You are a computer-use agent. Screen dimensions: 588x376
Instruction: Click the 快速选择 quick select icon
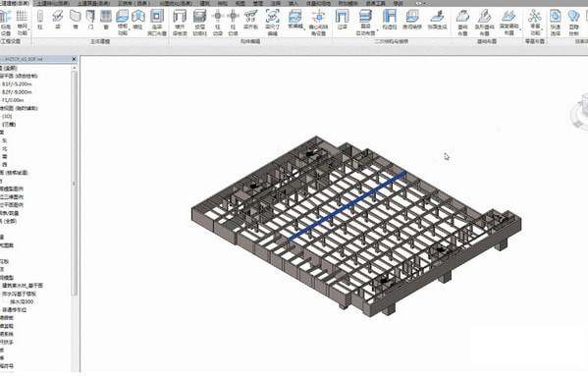556,23
